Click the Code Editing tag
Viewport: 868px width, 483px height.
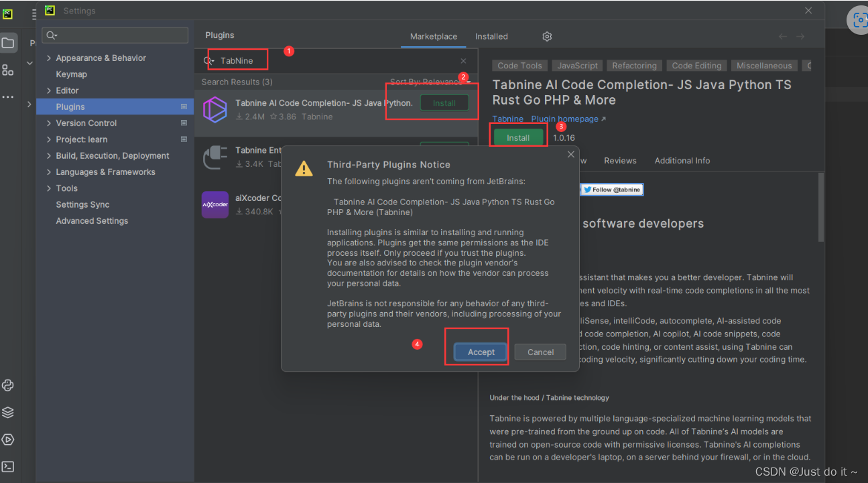pos(696,66)
